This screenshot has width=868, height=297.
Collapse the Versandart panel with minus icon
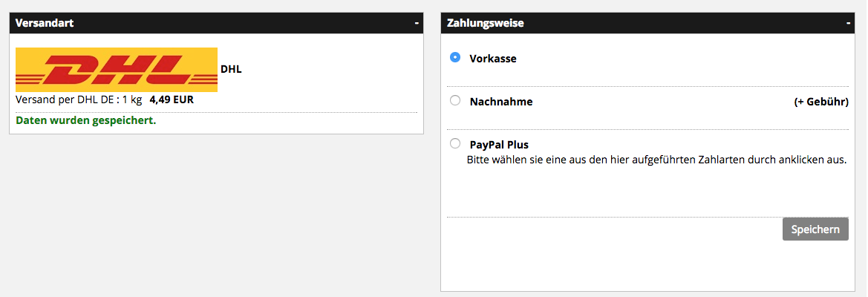(x=417, y=23)
